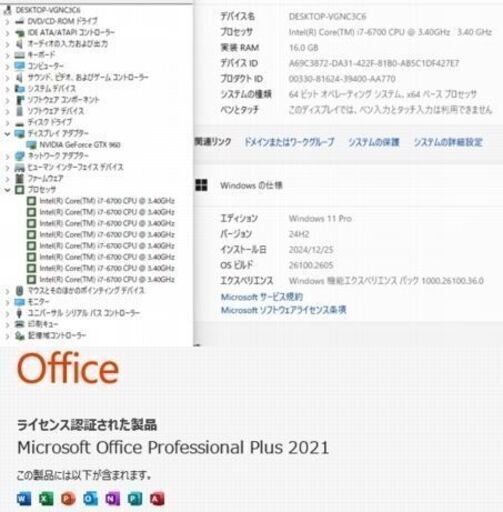Open Microsoft ソフトウェアライセンス条項 link
The width and height of the screenshot is (503, 512).
click(284, 310)
